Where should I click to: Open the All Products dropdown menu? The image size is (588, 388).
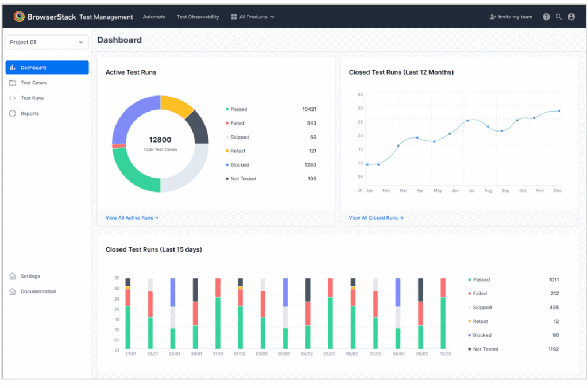(253, 17)
